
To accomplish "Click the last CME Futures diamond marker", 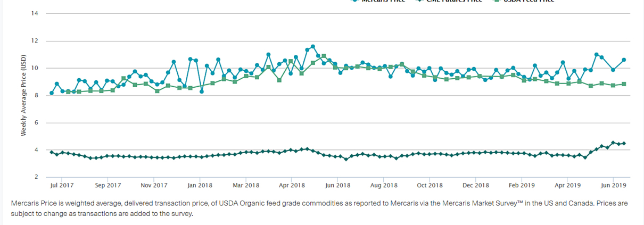I will pos(624,143).
